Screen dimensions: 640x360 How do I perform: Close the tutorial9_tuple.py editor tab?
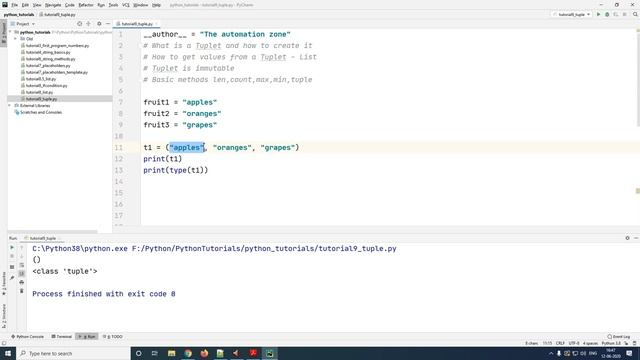(156, 24)
